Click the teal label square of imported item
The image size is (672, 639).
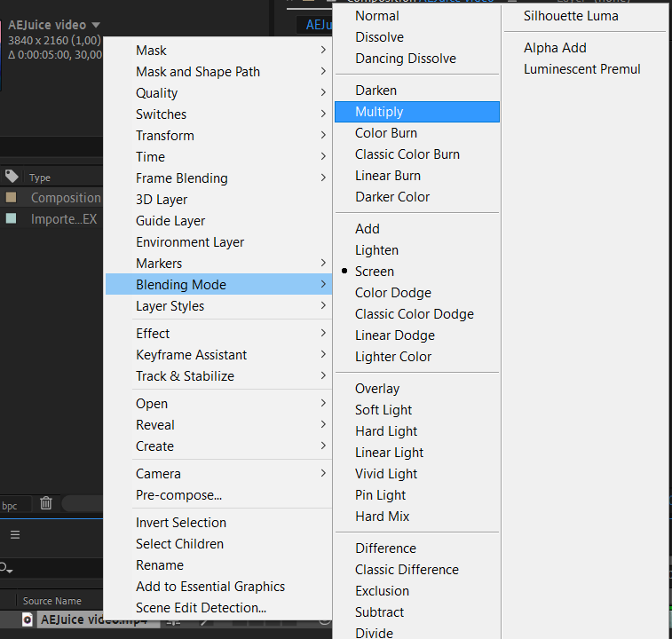[x=11, y=218]
